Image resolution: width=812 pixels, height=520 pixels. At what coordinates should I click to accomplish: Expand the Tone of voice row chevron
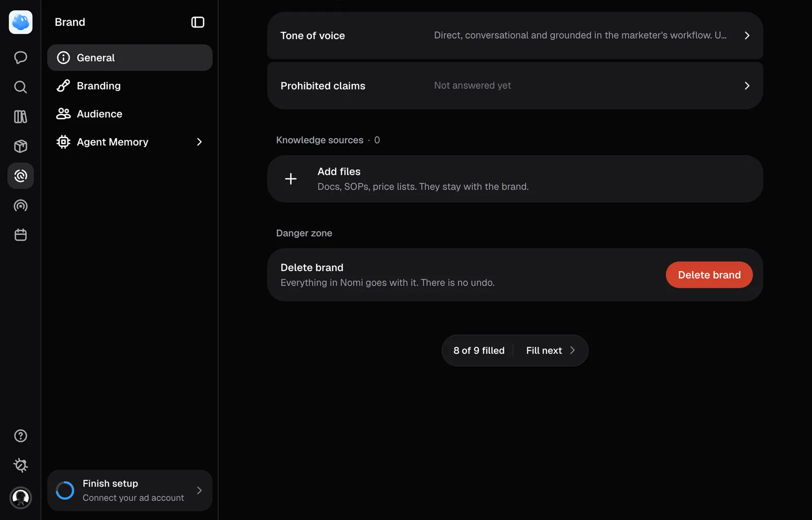747,36
